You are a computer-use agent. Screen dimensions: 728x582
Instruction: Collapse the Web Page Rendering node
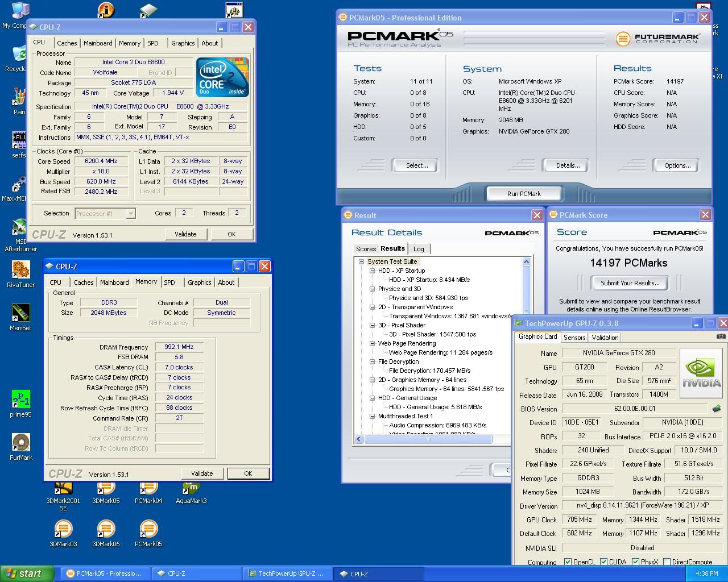[x=372, y=343]
